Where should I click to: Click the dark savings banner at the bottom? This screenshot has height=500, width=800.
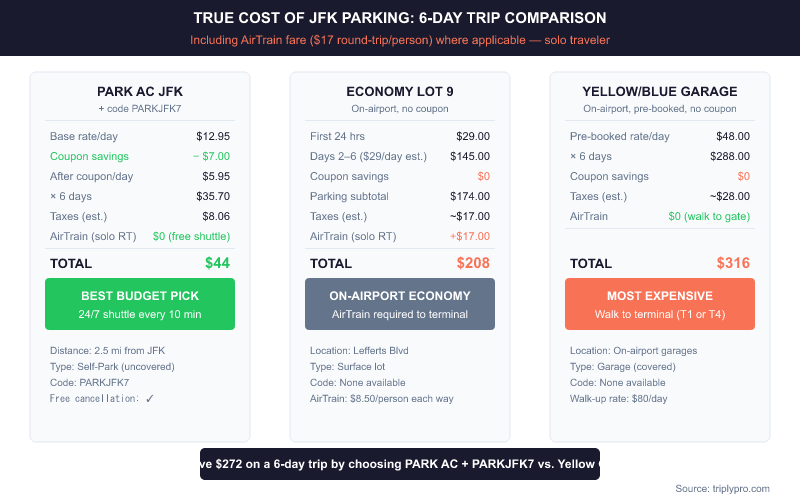click(400, 464)
